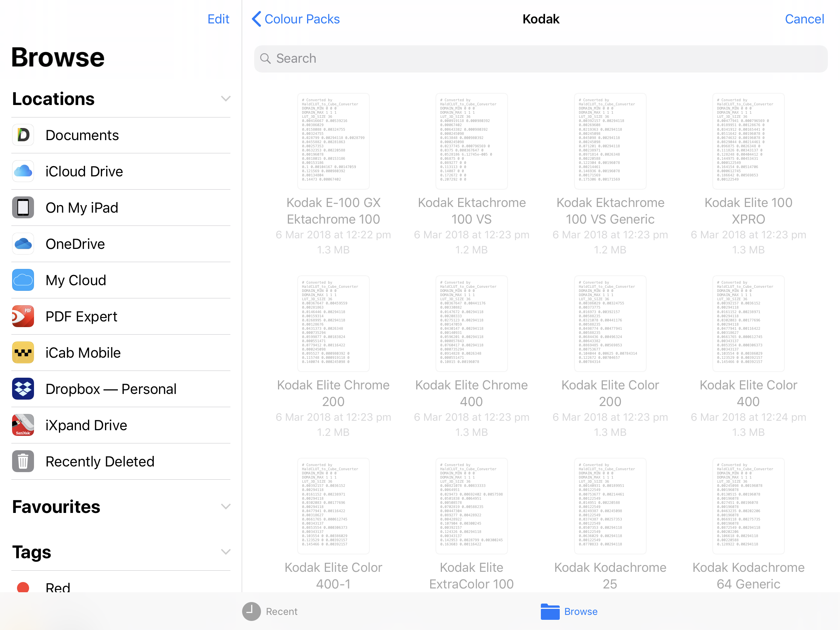Tap the Kodak Elite 100 XPRO file name

(749, 211)
